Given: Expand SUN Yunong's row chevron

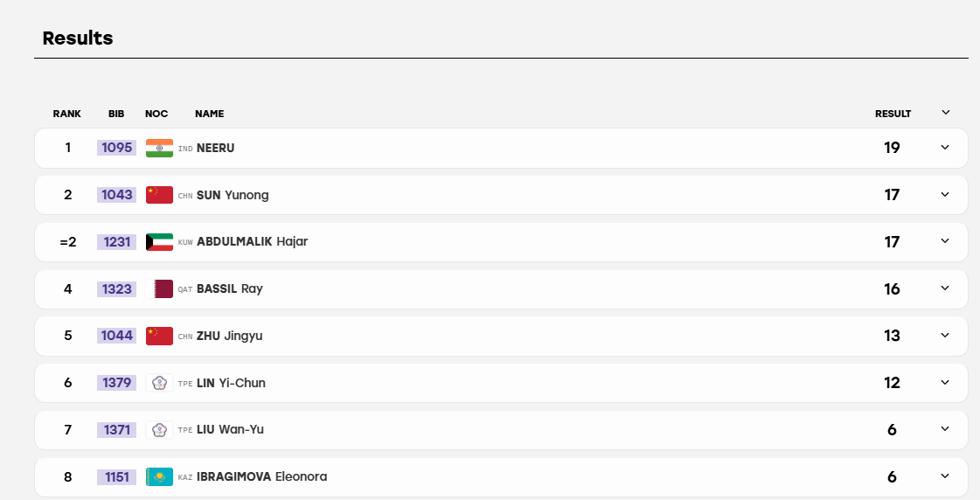Looking at the screenshot, I should [x=945, y=194].
